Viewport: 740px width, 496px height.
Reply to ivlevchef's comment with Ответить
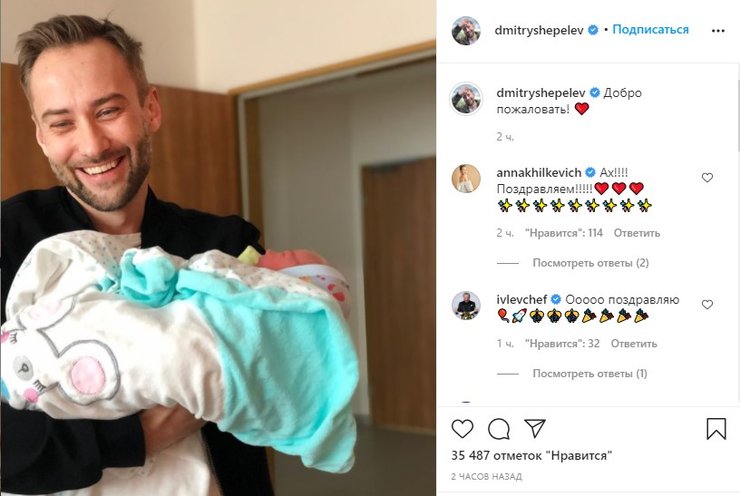(x=634, y=344)
